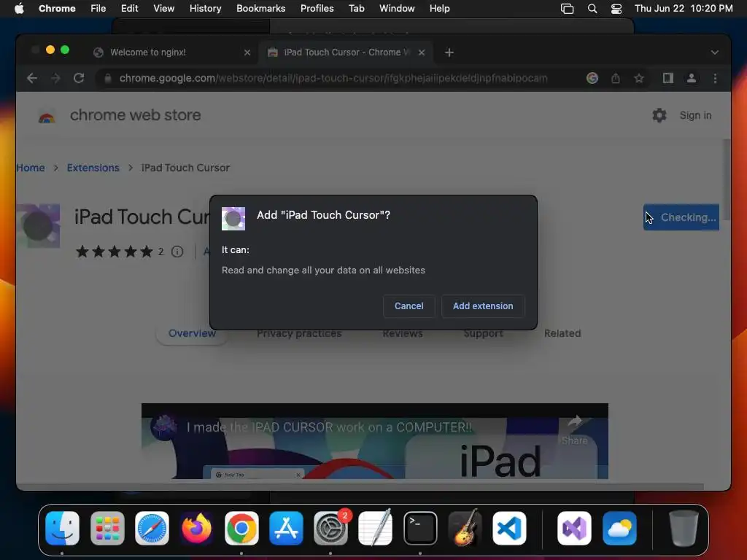Click the extension icon in the dialog

pos(233,219)
